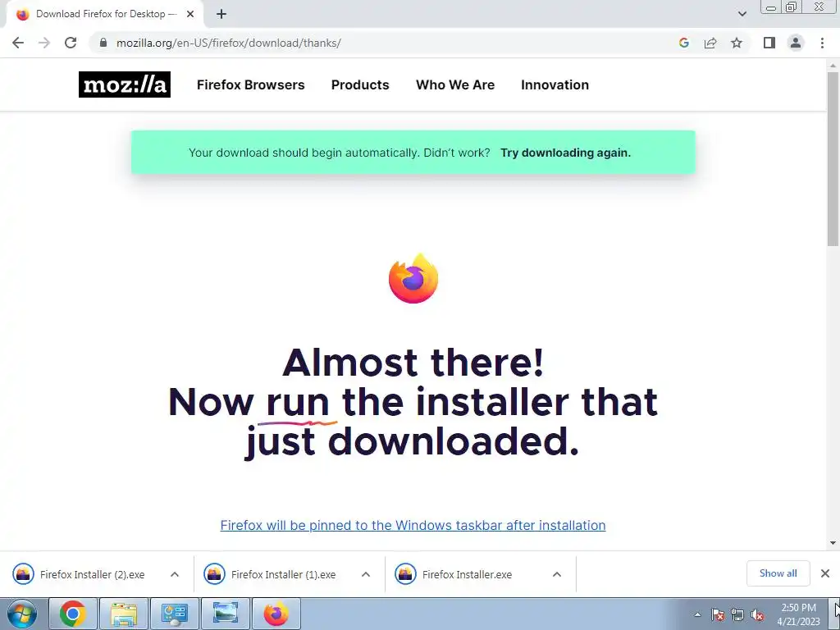
Task: Open Windows Explorer from taskbar
Action: [124, 614]
